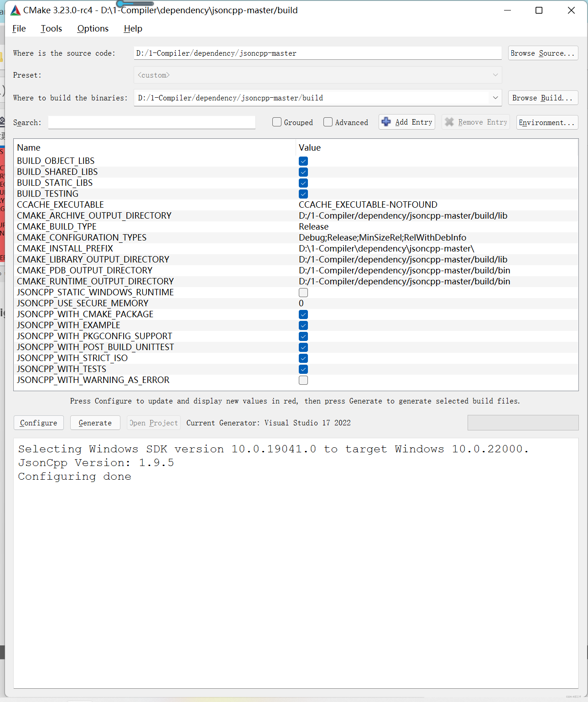
Task: Open the Options menu
Action: click(x=93, y=28)
